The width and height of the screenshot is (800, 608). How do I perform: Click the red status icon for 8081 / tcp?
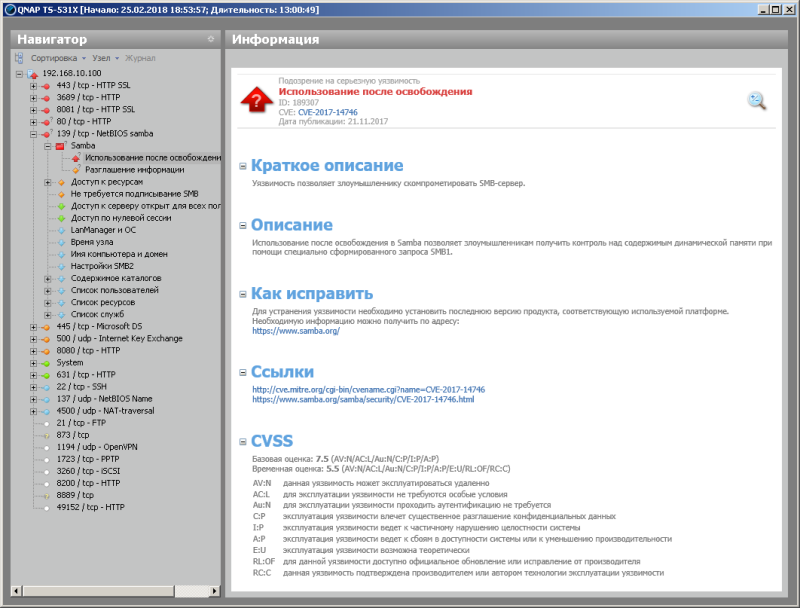(x=45, y=110)
